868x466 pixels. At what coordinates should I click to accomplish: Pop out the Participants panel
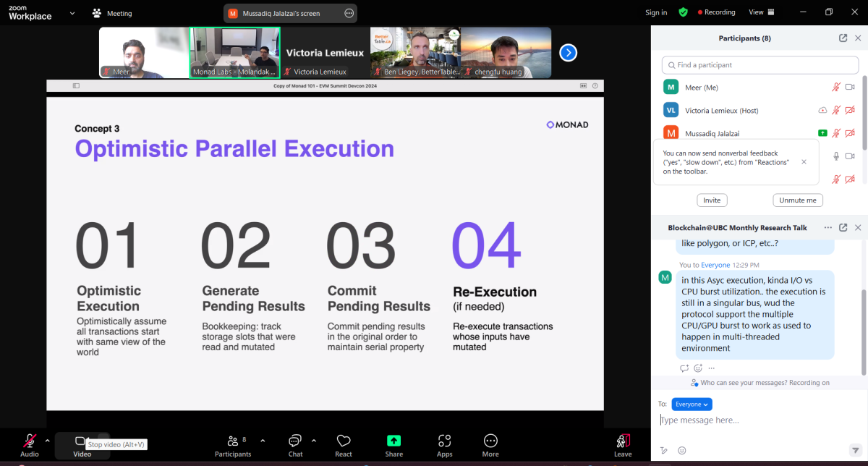pos(843,38)
